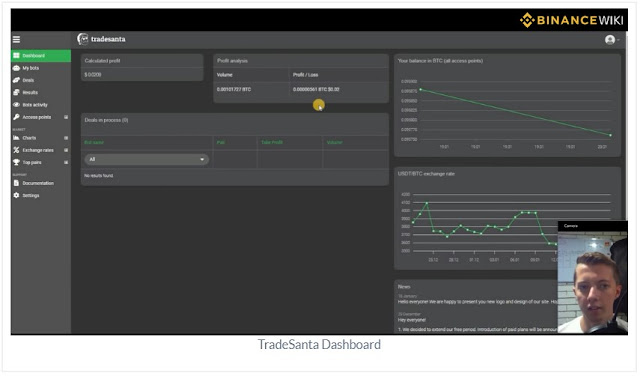Open the user avatar account menu
The width and height of the screenshot is (640, 376).
(x=610, y=40)
